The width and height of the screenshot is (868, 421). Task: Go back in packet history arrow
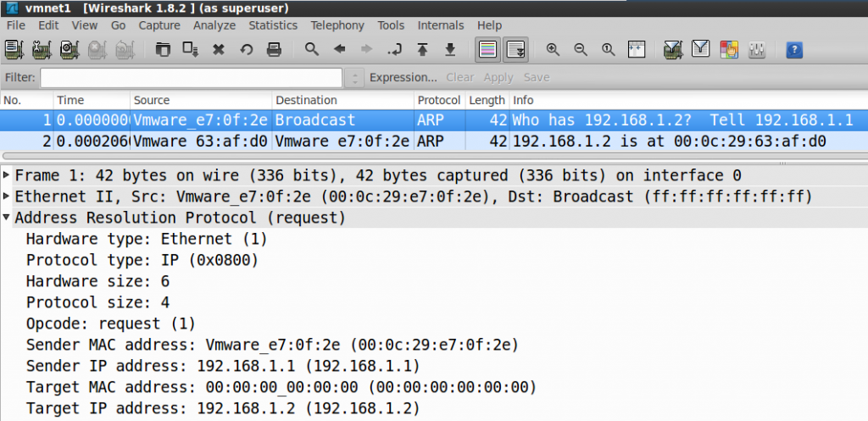point(339,50)
